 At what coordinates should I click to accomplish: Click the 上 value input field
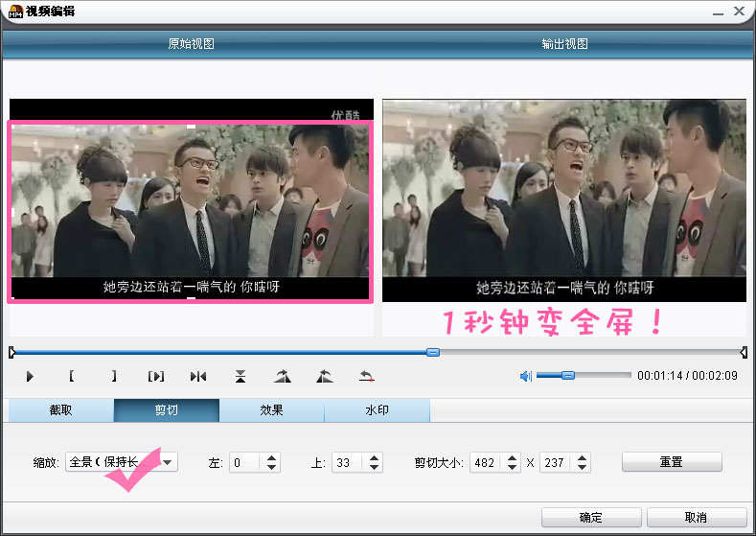pyautogui.click(x=347, y=463)
